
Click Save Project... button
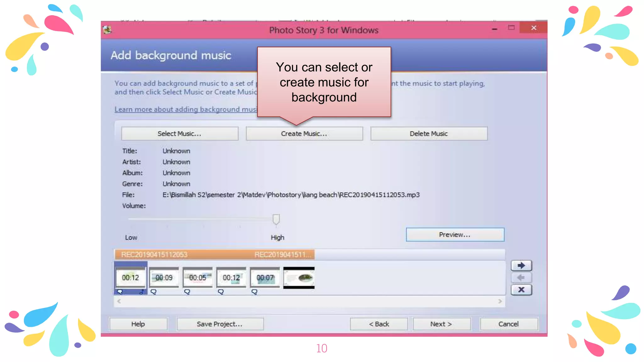point(220,324)
